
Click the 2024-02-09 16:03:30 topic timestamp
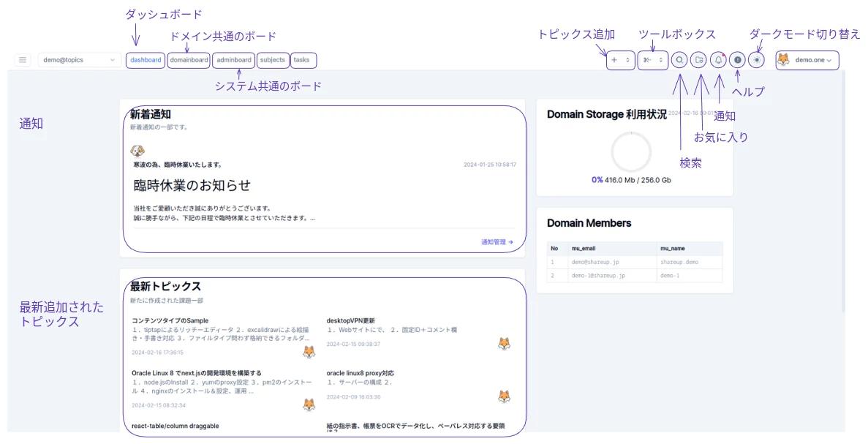coord(353,397)
